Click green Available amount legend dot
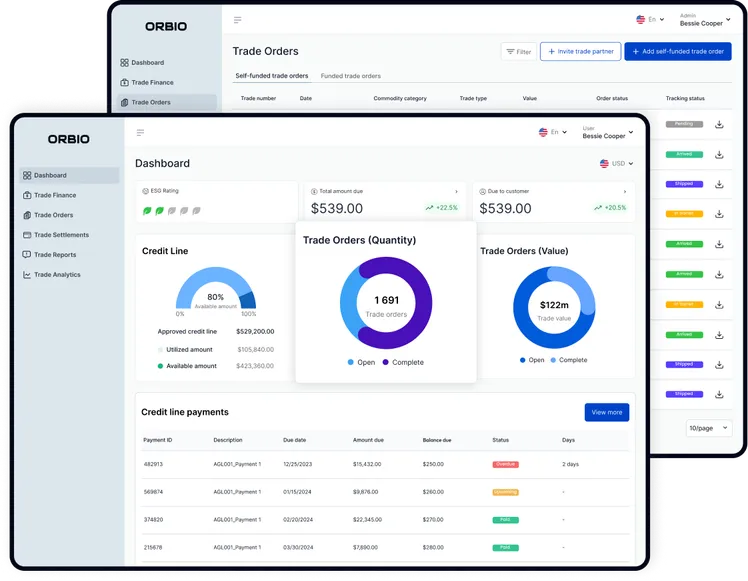 pos(160,366)
